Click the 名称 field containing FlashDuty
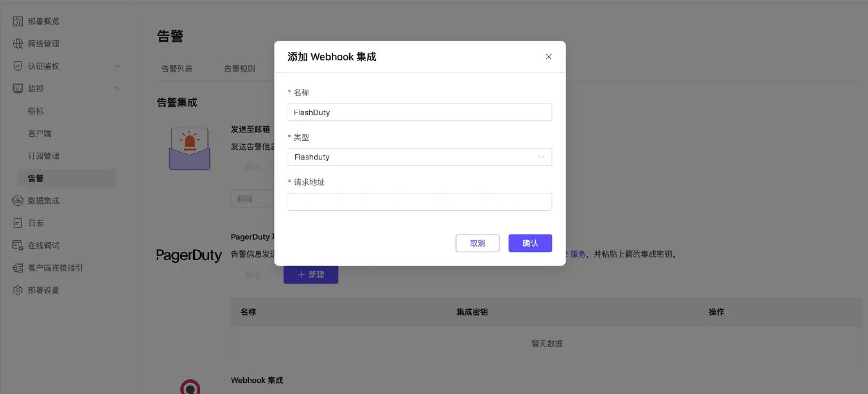Screen dimensions: 868x394 tap(419, 112)
